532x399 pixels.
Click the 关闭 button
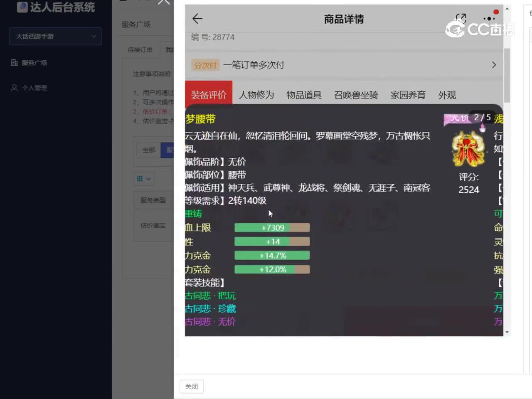(192, 387)
